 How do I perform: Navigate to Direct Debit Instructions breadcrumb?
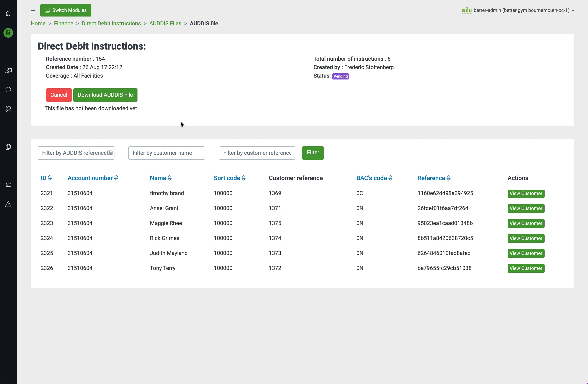[111, 23]
